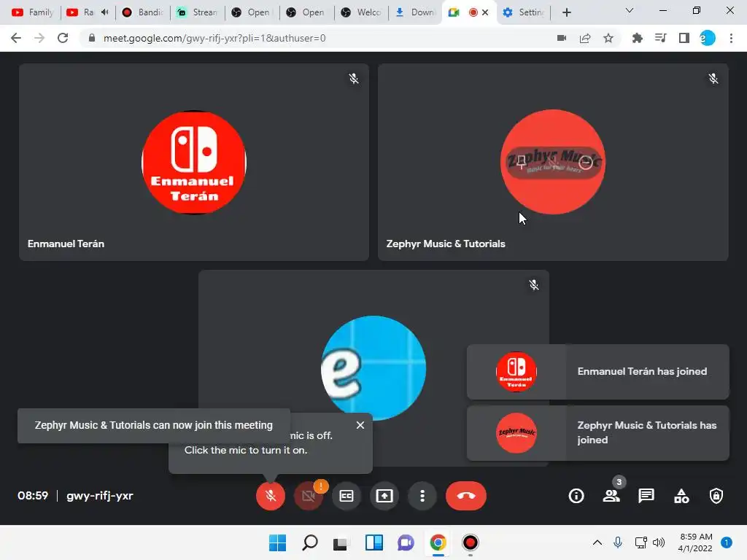Expand the tab search chevron

click(x=630, y=10)
